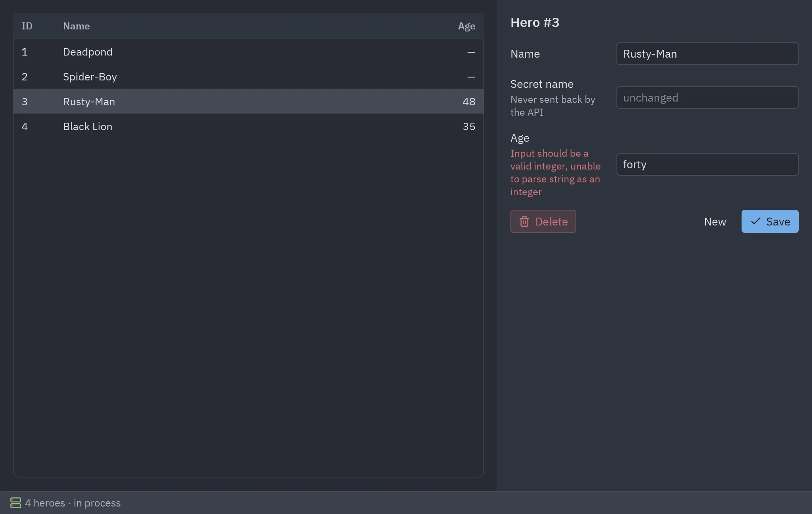
Task: Click the trash icon on Delete button
Action: [x=524, y=221]
